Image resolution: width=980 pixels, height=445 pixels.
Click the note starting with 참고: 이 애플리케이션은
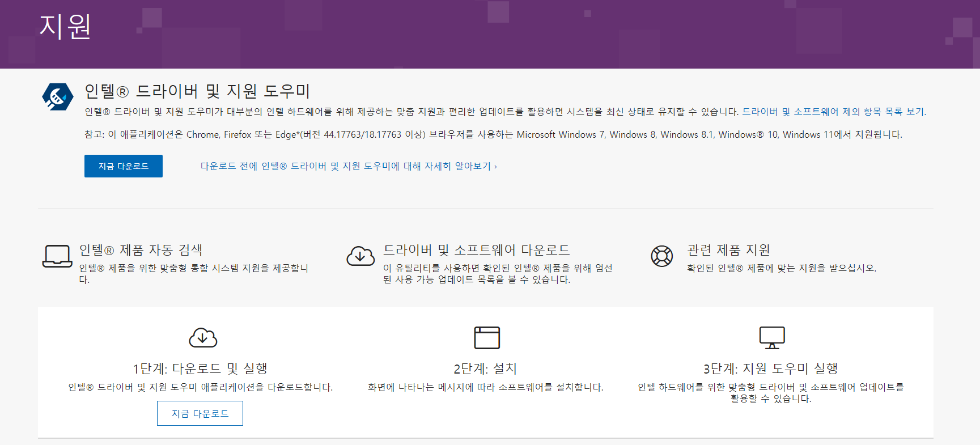click(493, 134)
